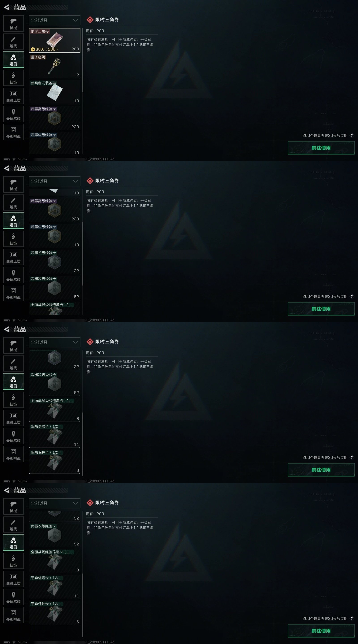Expand topmost 全部道具 filter dropdown
The height and width of the screenshot is (644, 358).
55,20
